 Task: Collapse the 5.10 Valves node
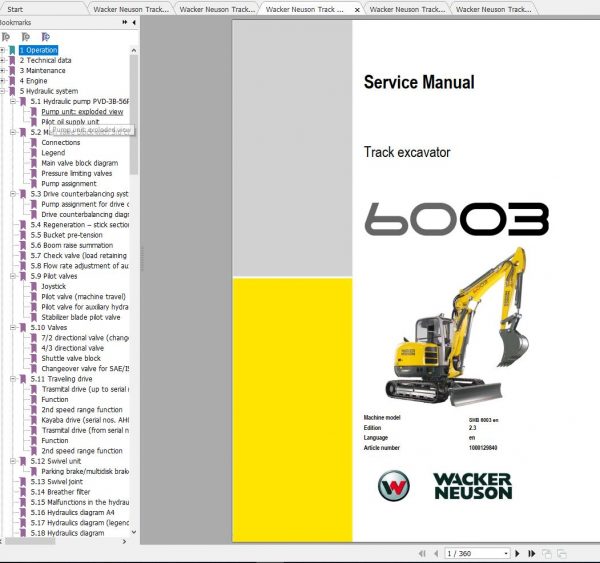[13, 328]
